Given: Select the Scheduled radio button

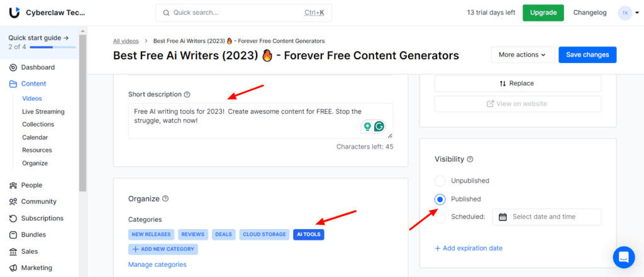Looking at the screenshot, I should 440,217.
